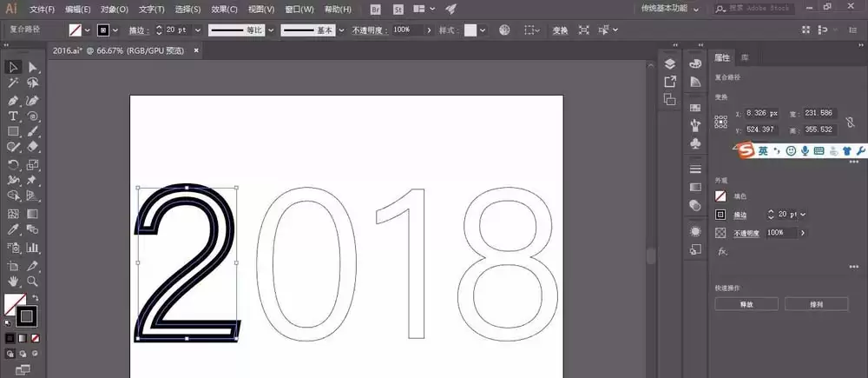Pick the Zoom magnifier tool
The image size is (868, 378).
[33, 281]
